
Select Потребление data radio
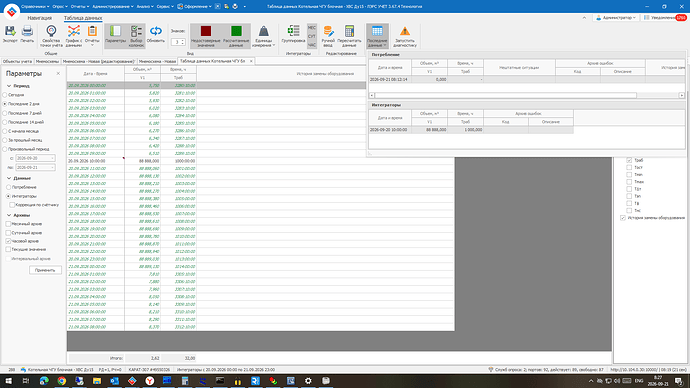point(8,187)
